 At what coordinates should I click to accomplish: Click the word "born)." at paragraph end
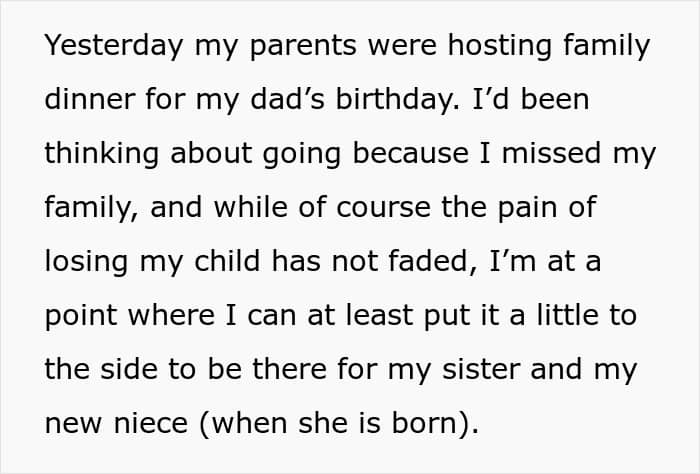(435, 424)
